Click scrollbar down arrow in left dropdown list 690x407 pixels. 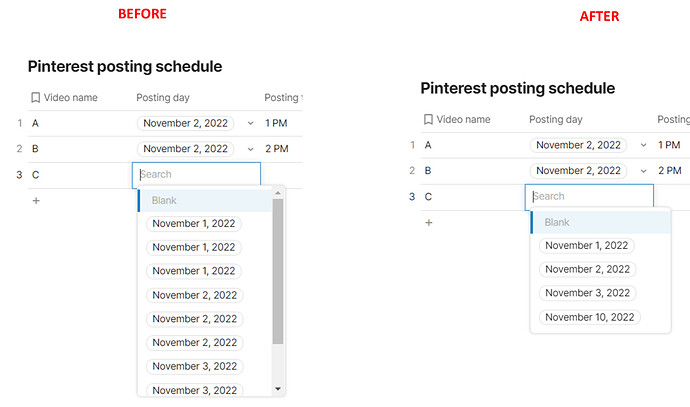(x=278, y=389)
